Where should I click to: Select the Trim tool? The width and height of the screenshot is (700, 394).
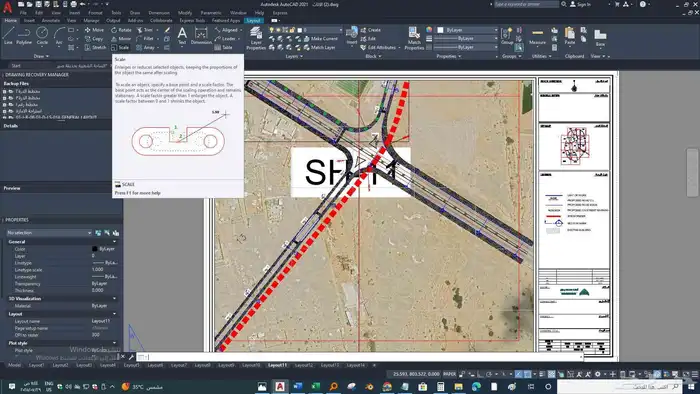145,30
